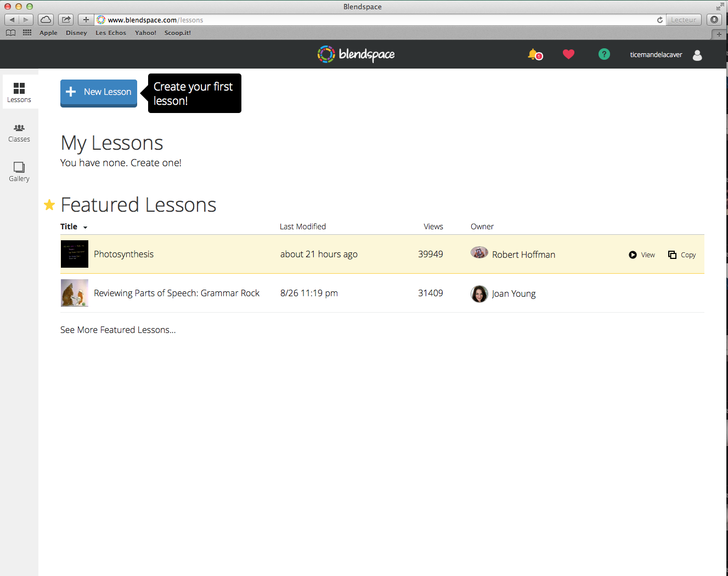This screenshot has width=728, height=576.
Task: Click the New Lesson button
Action: 99,93
